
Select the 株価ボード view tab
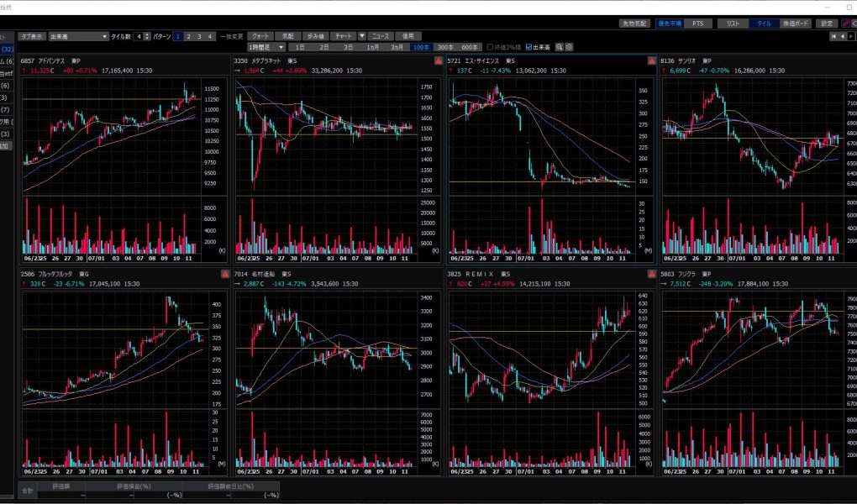pyautogui.click(x=797, y=24)
